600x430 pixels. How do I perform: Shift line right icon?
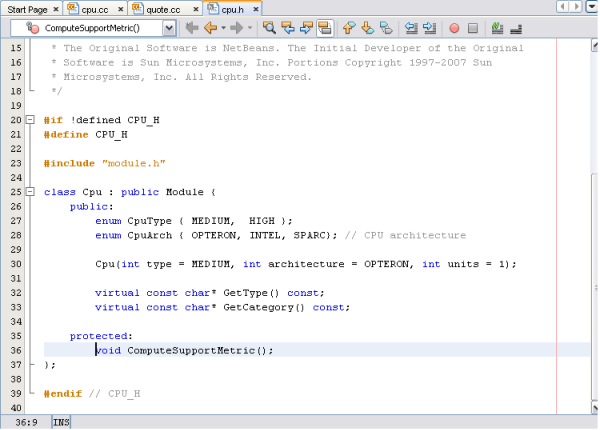[430, 29]
